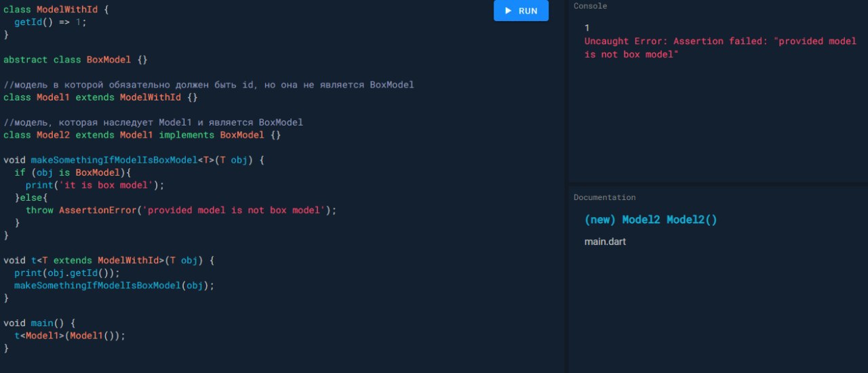Click the 'Uncaught Error: Assertion failed' message
The height and width of the screenshot is (373, 868).
[720, 47]
